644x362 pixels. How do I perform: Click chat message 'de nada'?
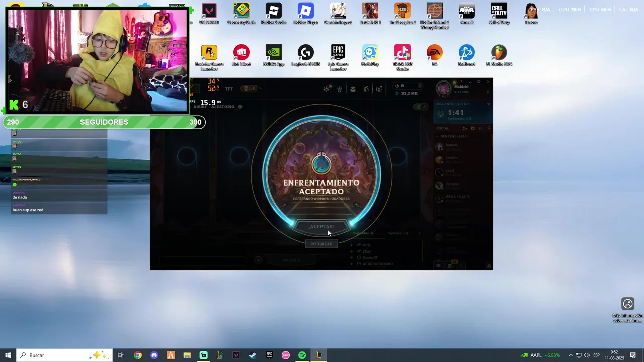20,197
